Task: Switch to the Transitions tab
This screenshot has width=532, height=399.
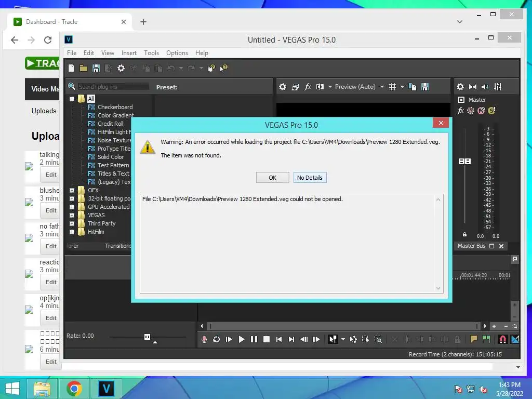Action: 118,246
